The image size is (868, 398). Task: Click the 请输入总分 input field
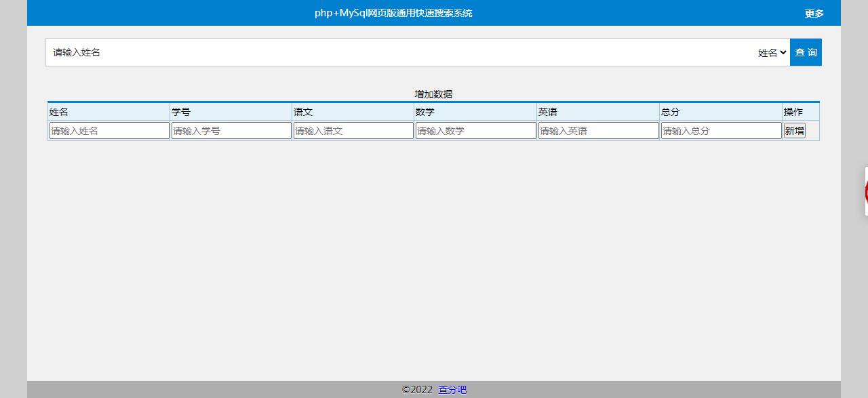720,130
